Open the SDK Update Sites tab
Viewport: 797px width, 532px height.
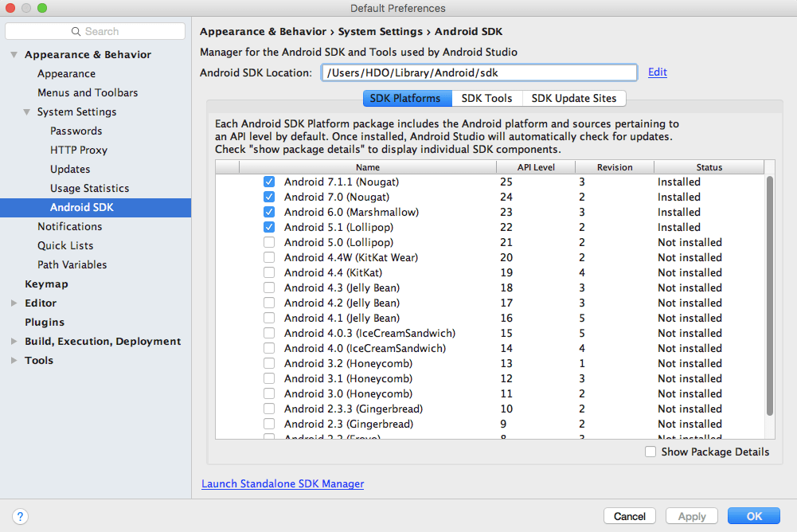point(574,98)
